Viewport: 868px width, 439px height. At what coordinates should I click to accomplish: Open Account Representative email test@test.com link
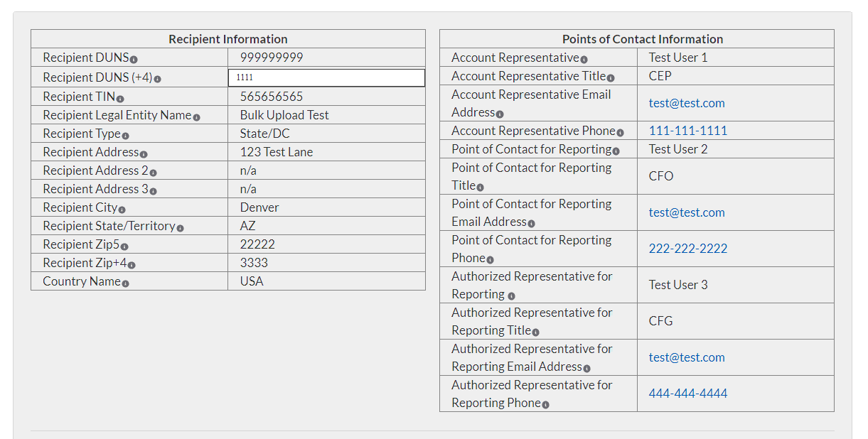pyautogui.click(x=687, y=103)
